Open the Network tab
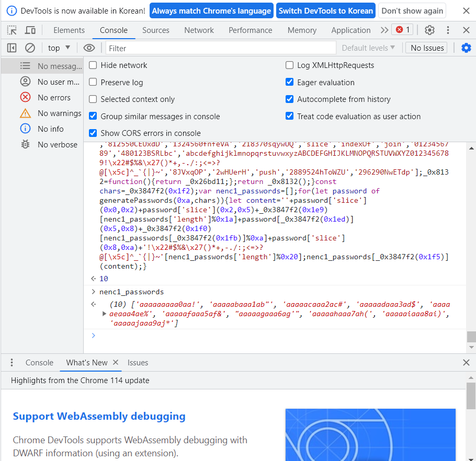This screenshot has width=476, height=461. [199, 30]
